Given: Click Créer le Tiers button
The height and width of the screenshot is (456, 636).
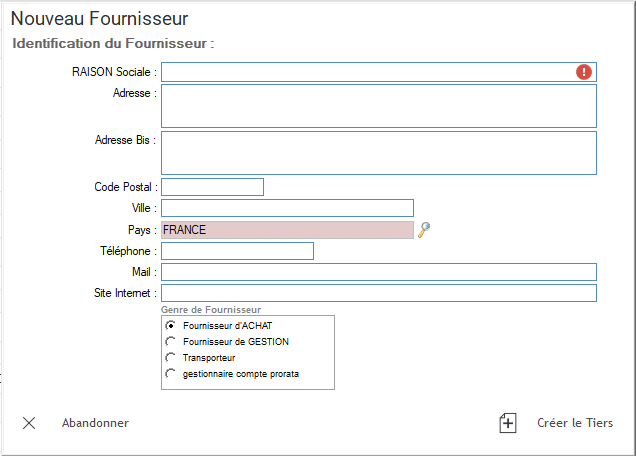Looking at the screenshot, I should click(575, 423).
